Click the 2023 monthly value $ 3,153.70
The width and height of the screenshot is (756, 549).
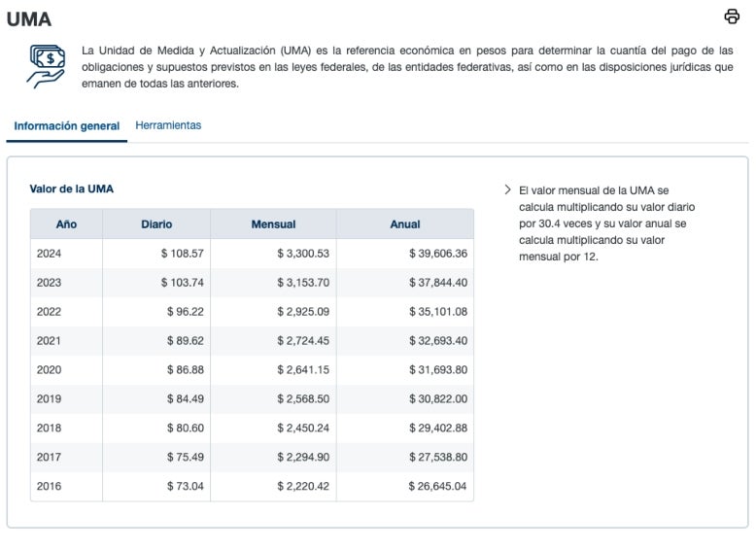[x=303, y=283]
